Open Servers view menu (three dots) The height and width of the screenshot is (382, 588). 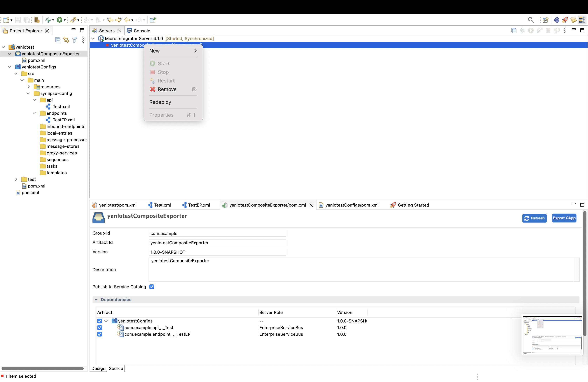point(565,31)
